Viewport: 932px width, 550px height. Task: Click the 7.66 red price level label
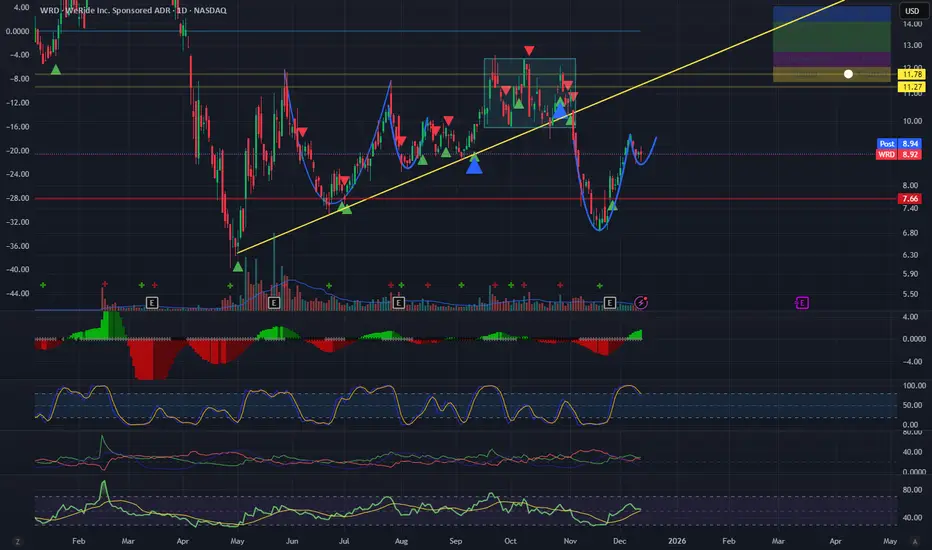(910, 199)
